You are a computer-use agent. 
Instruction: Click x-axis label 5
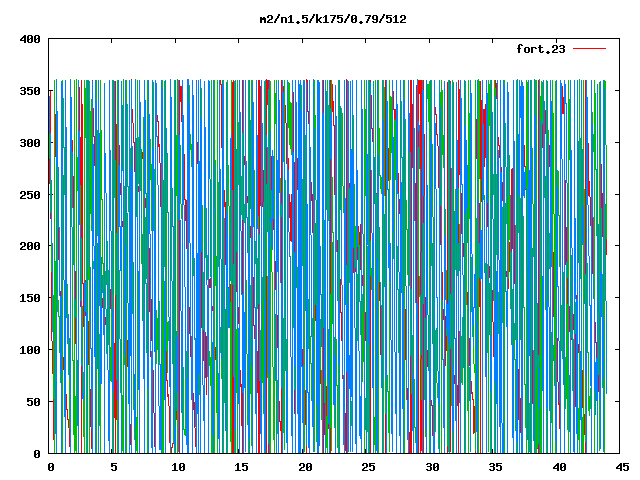coord(114,467)
